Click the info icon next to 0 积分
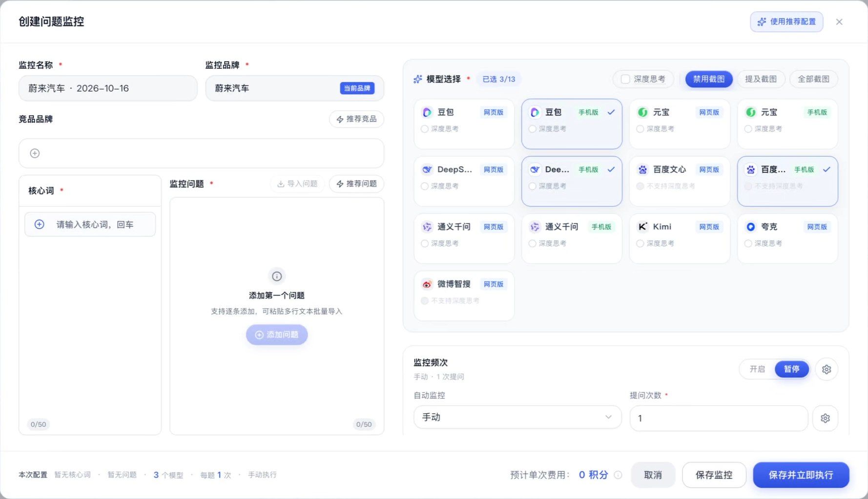The height and width of the screenshot is (499, 868). pos(618,475)
